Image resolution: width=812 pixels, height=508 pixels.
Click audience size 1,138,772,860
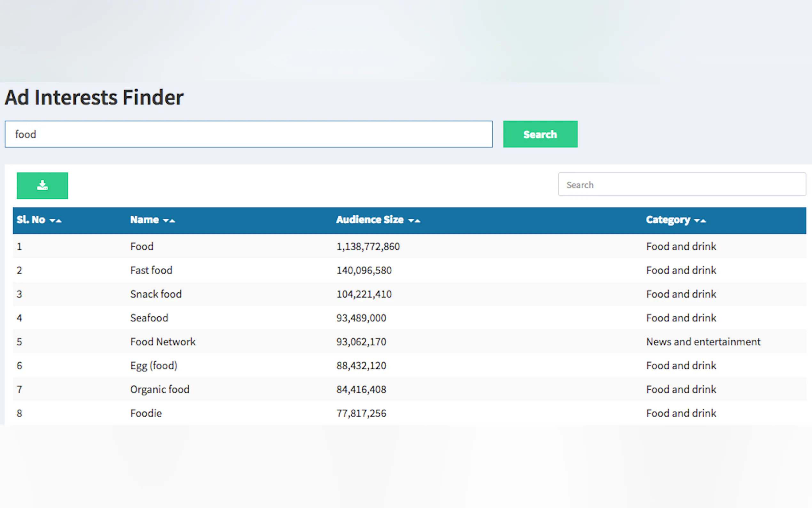tap(368, 247)
